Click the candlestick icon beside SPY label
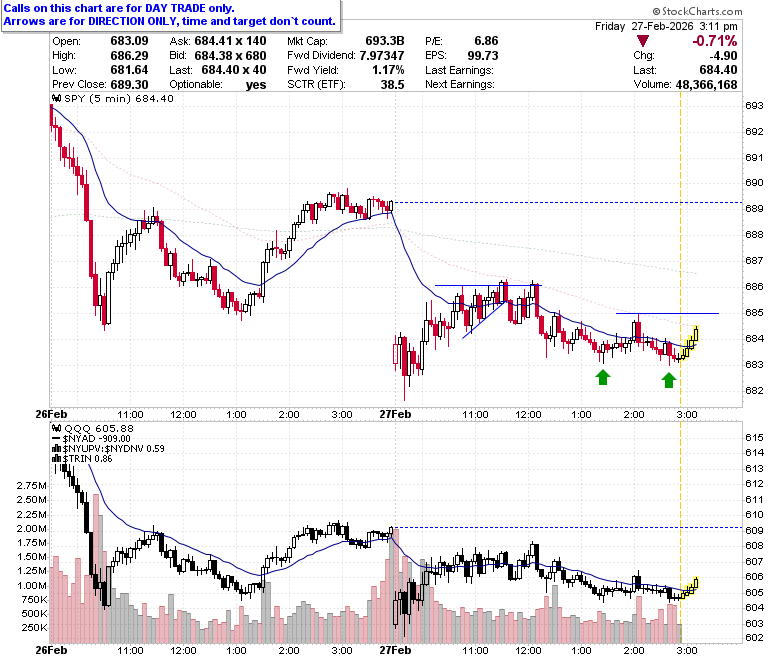780x659 pixels. (57, 98)
